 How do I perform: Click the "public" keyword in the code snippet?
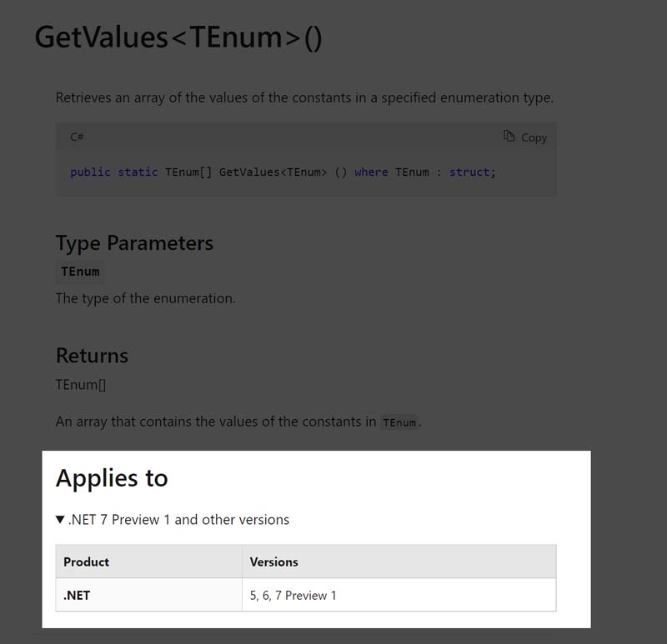coord(90,172)
